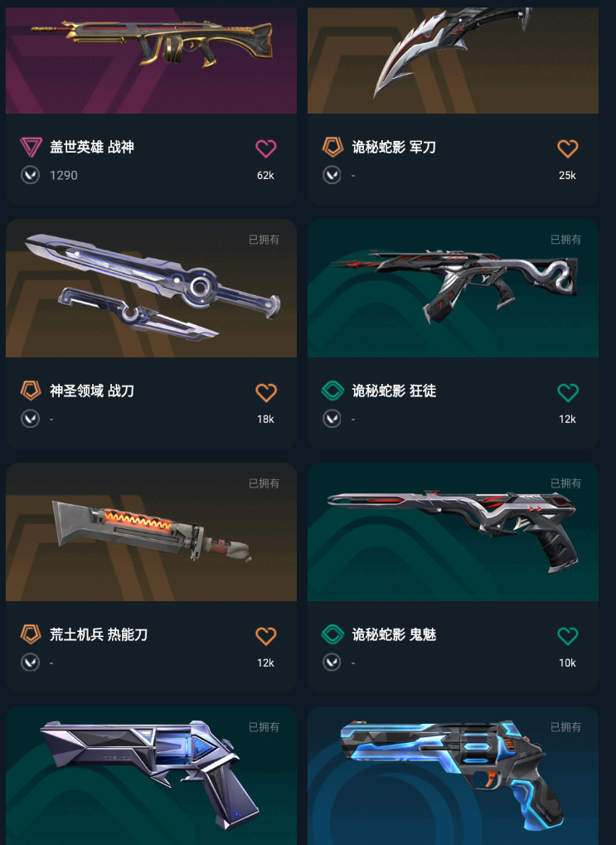This screenshot has height=845, width=616.
Task: Toggle heart on 神圣领域 战刀
Action: pyautogui.click(x=265, y=392)
